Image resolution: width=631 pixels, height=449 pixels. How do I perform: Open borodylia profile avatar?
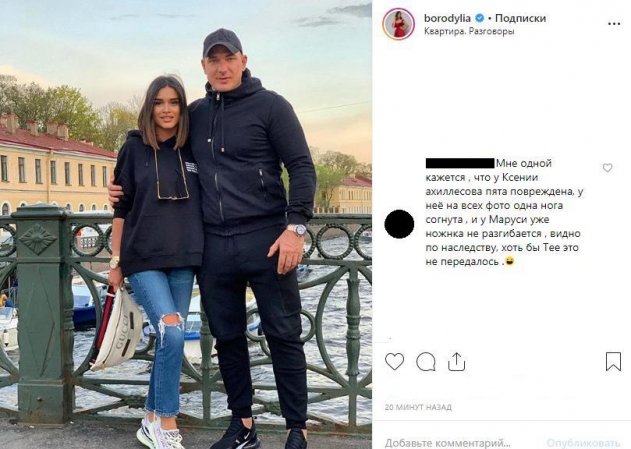click(x=398, y=24)
